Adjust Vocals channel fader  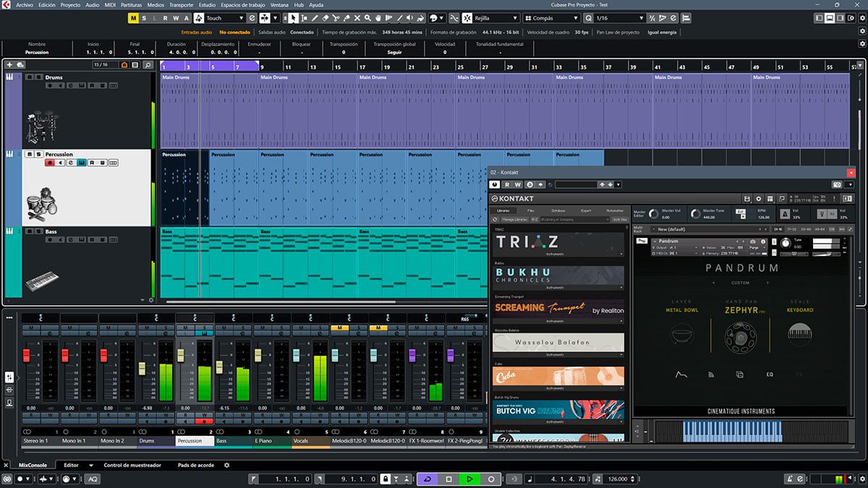point(296,355)
